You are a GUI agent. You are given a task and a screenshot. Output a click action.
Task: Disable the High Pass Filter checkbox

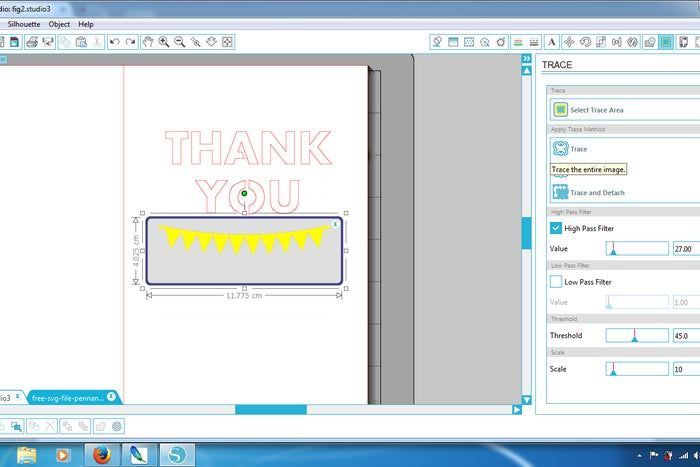(x=557, y=228)
